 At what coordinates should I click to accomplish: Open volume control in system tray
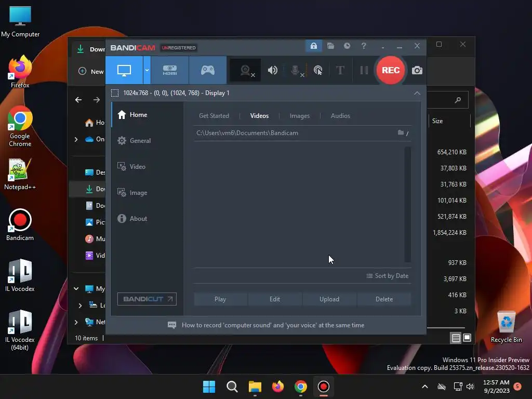(470, 387)
